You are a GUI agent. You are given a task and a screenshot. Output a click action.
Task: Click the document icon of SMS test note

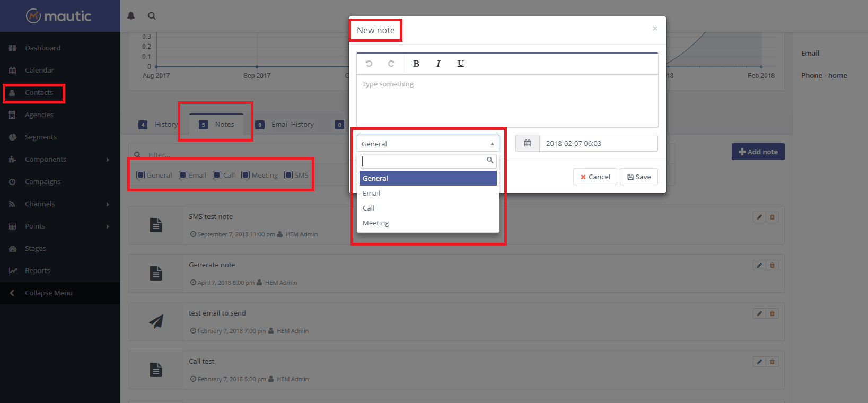156,225
